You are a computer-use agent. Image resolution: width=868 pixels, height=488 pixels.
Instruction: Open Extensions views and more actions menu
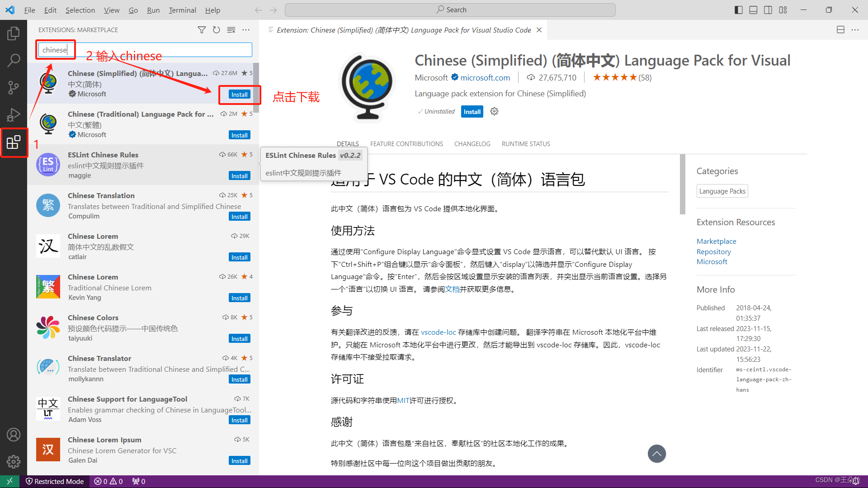point(246,30)
